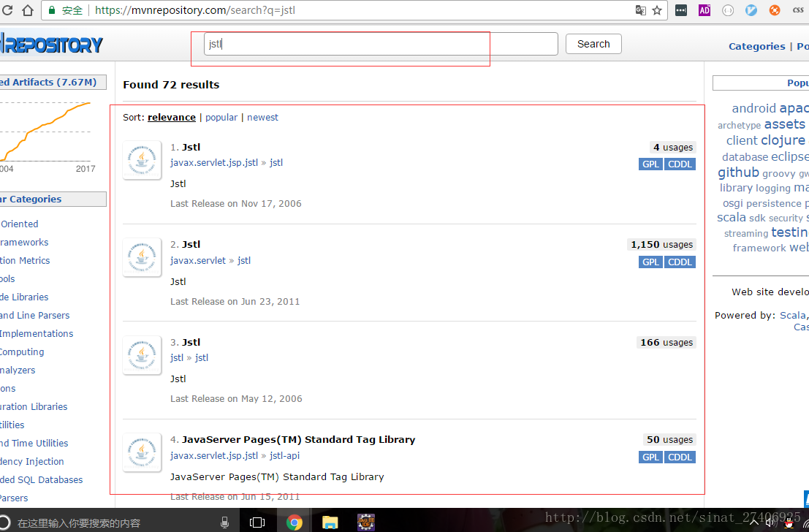Open the Scala link under Powered by

(x=792, y=315)
